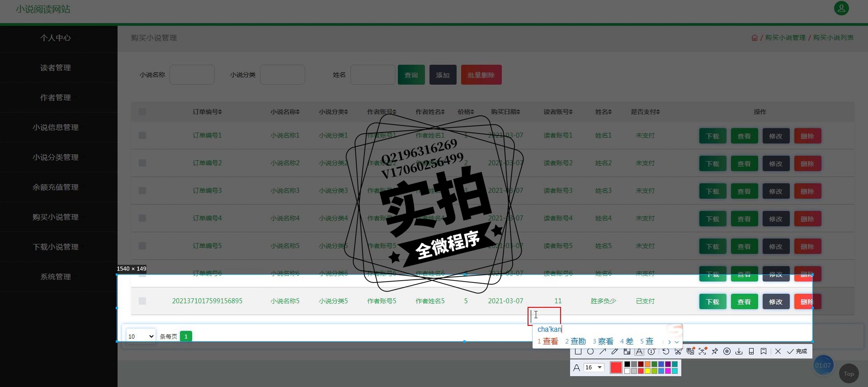
Task: Undo the last annotation
Action: (x=666, y=351)
